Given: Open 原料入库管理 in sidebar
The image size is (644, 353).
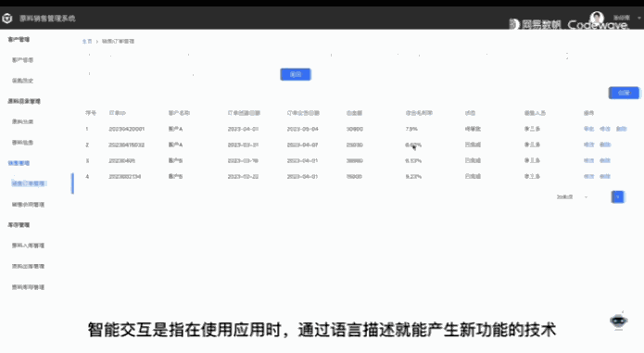Looking at the screenshot, I should click(28, 246).
